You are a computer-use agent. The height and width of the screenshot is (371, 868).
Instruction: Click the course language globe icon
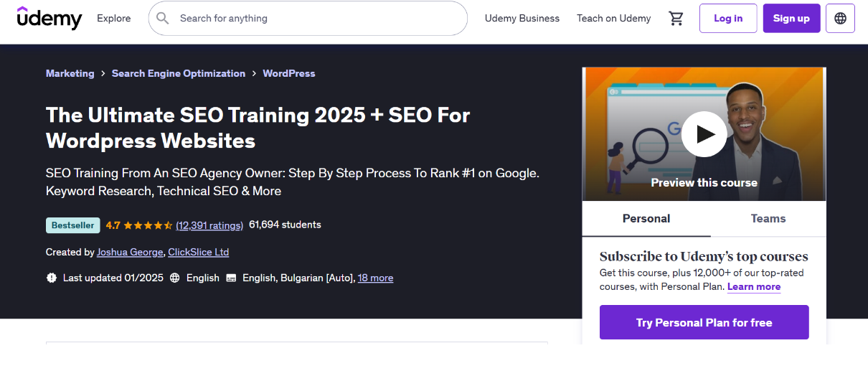click(x=175, y=278)
